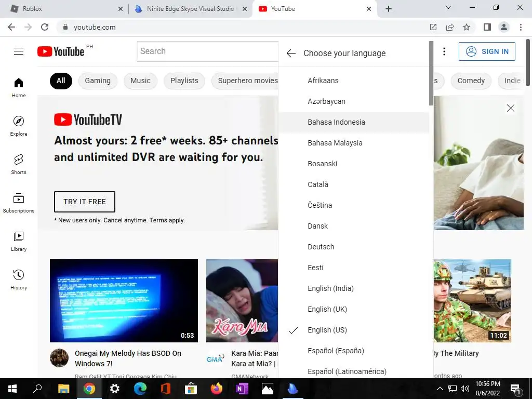Choose Català language
Screen dimensions: 532x399
click(x=353, y=184)
